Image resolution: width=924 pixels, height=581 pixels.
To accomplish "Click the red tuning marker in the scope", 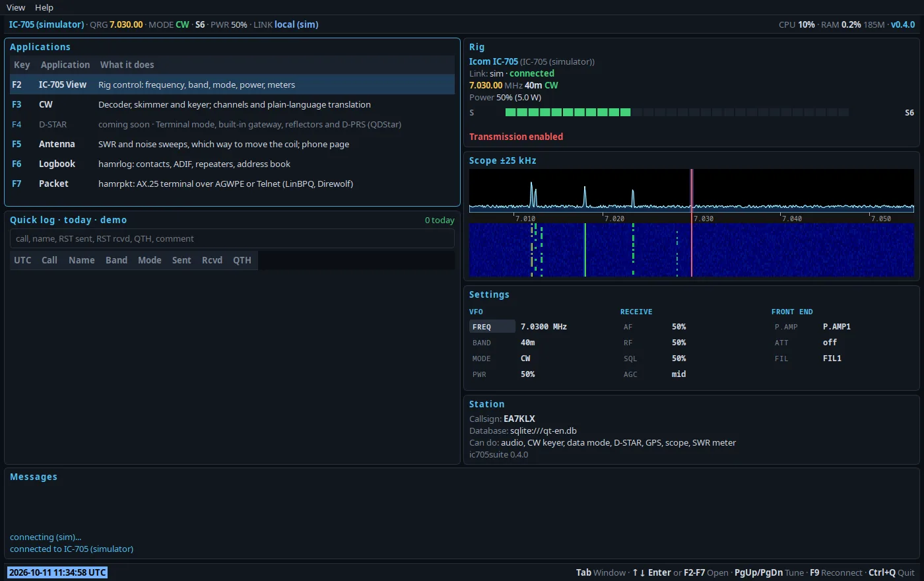I will click(692, 222).
